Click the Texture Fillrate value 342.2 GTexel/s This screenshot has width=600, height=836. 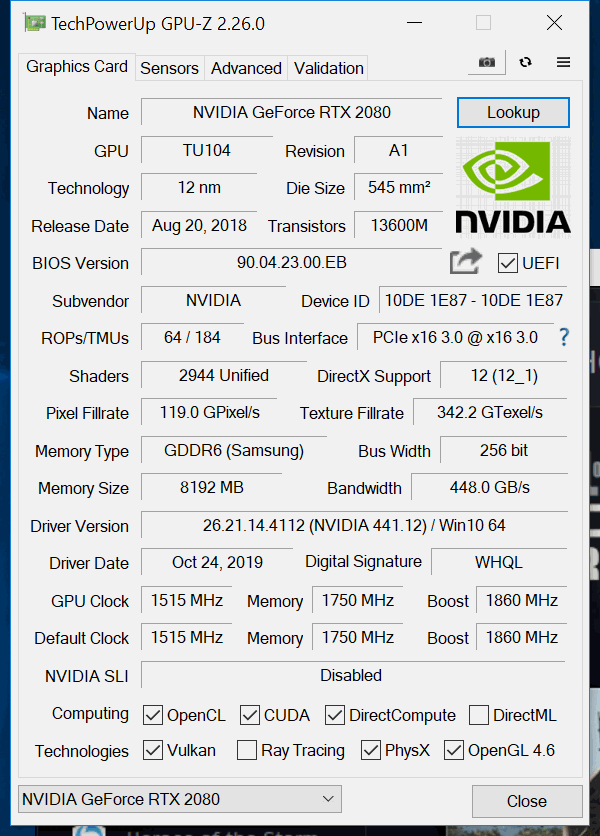click(490, 412)
